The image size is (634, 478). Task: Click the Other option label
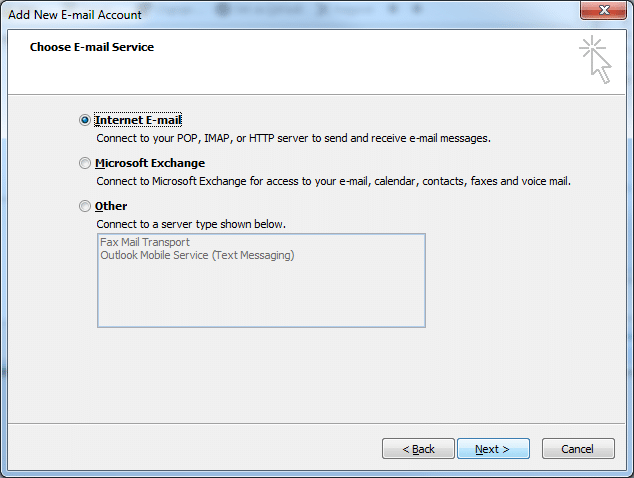point(111,206)
